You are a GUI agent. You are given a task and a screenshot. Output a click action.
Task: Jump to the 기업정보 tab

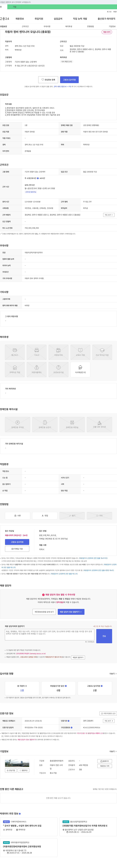[112, 26]
